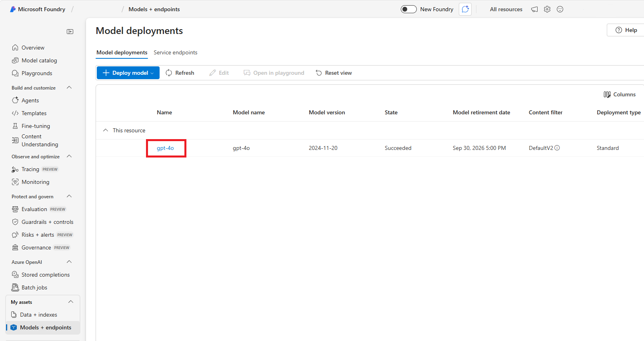
Task: Sort by Model retirement date column header
Action: click(x=482, y=112)
